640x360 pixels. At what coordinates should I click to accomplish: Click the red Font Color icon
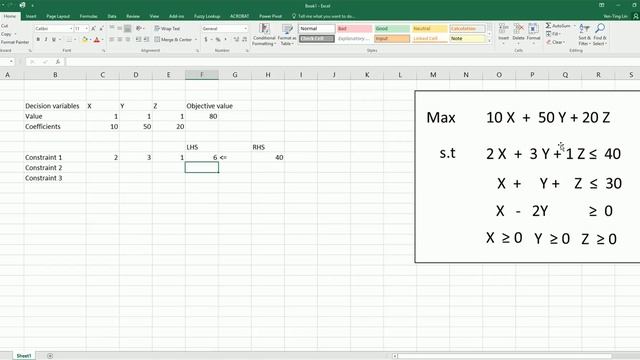coord(97,40)
